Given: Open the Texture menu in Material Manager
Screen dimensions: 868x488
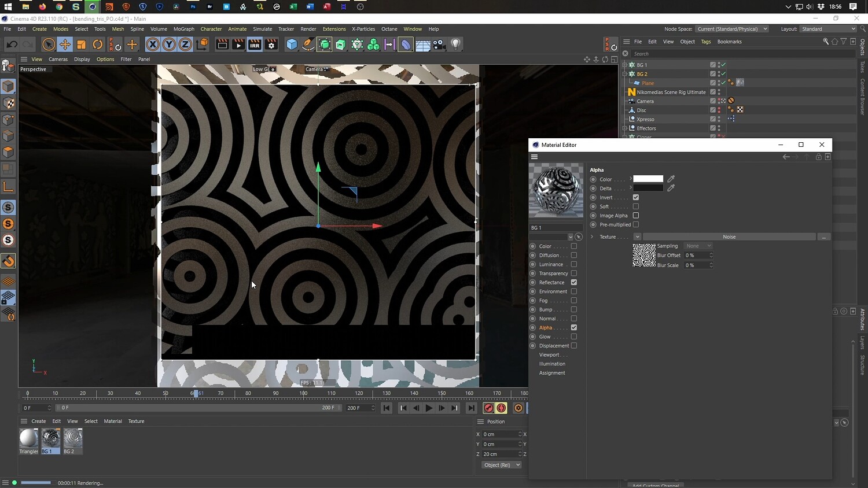Looking at the screenshot, I should [x=136, y=422].
